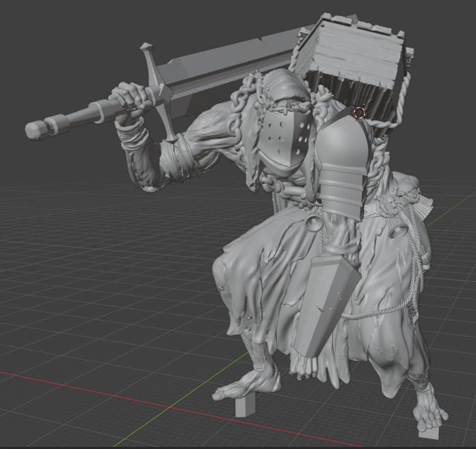Viewport: 476px width, 449px height.
Task: Select the support block under the raised foot
Action: tap(245, 407)
